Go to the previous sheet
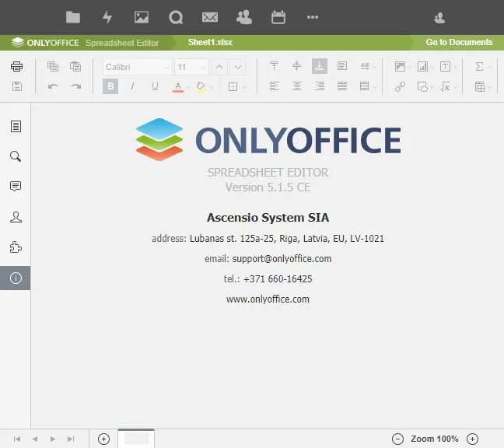The width and height of the screenshot is (504, 448). click(35, 439)
